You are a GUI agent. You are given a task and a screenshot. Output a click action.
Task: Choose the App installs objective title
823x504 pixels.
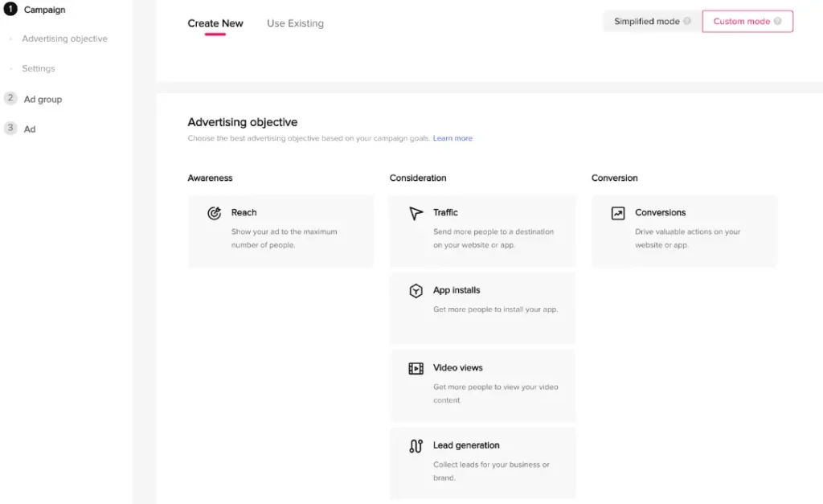pos(457,290)
